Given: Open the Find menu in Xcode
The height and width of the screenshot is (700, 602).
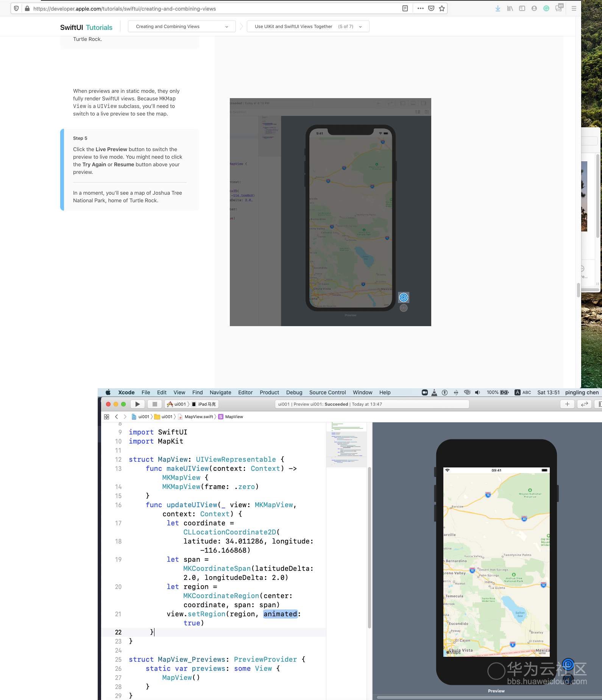Looking at the screenshot, I should click(198, 392).
